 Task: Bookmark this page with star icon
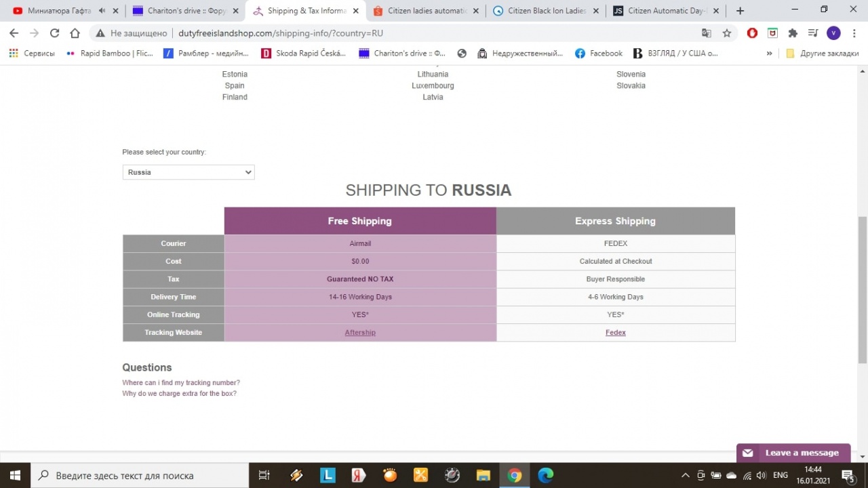coord(727,33)
